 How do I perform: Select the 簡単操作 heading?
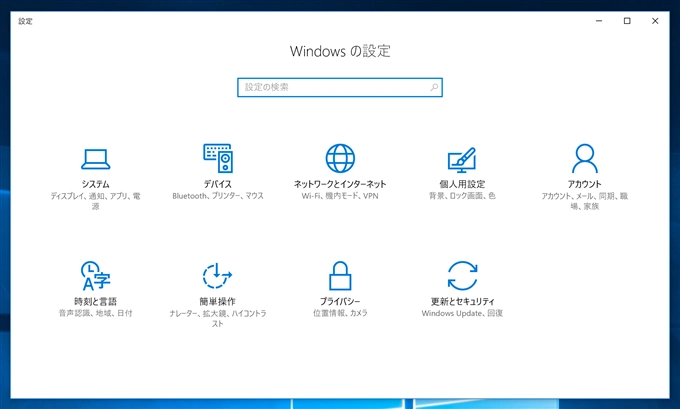click(x=218, y=301)
